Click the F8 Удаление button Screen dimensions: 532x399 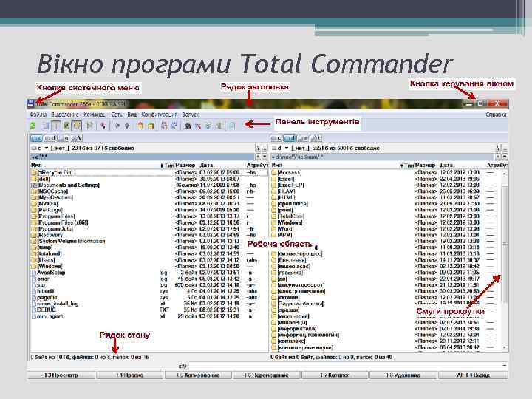click(403, 375)
